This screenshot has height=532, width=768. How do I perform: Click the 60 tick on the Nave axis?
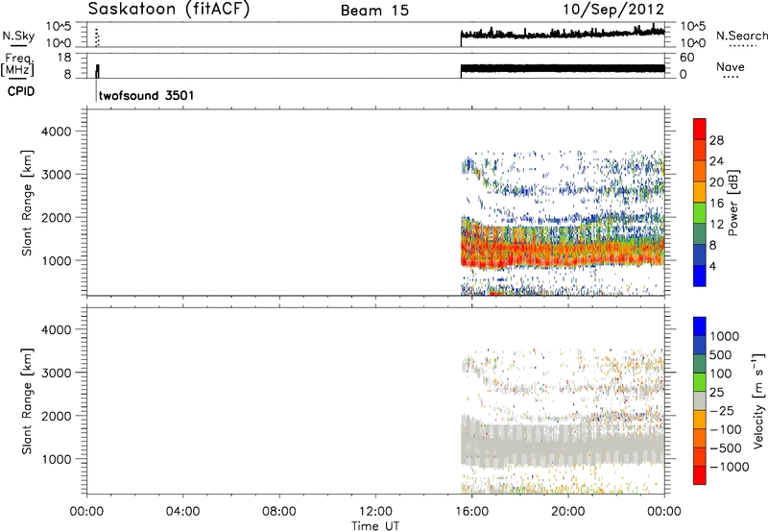[686, 58]
